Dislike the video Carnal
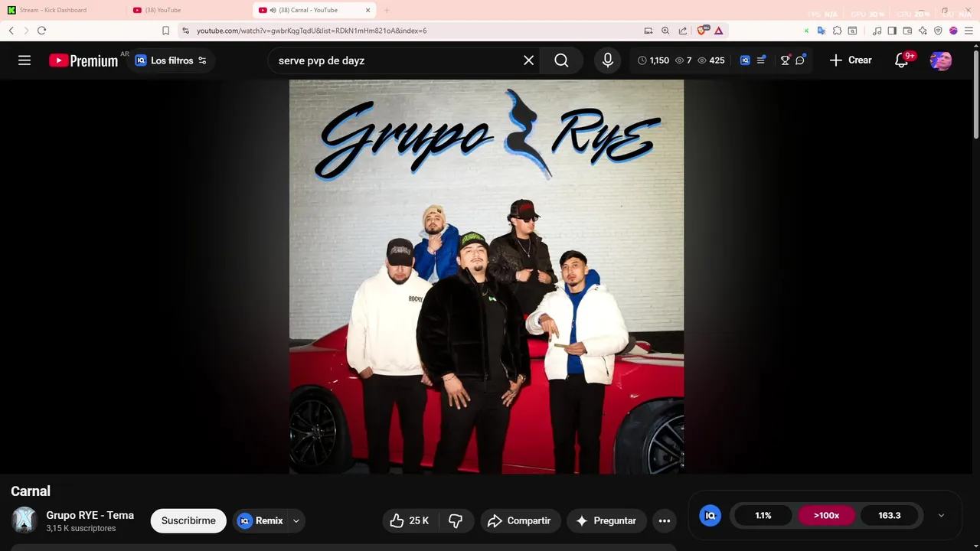The width and height of the screenshot is (980, 551). click(x=456, y=520)
